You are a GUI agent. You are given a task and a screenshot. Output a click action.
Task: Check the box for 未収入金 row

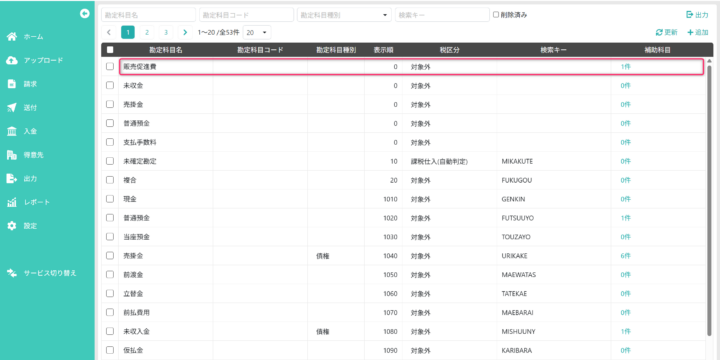point(110,331)
